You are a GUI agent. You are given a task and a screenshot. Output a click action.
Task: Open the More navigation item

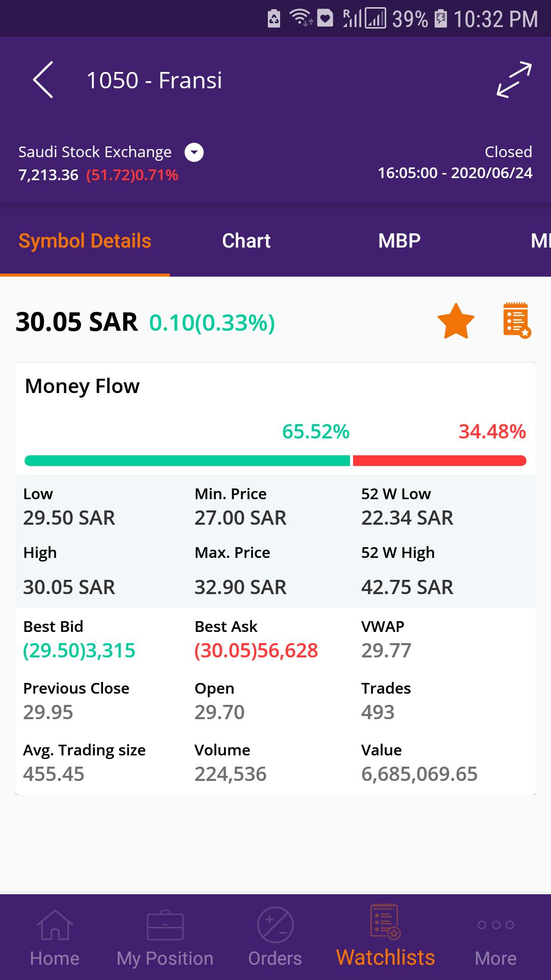click(x=495, y=942)
